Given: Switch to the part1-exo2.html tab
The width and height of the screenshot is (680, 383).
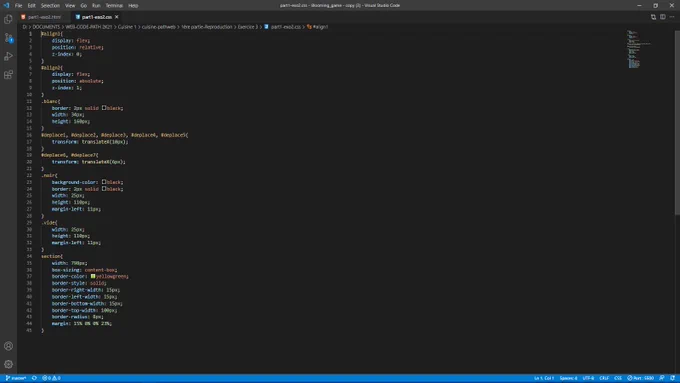Looking at the screenshot, I should point(44,17).
